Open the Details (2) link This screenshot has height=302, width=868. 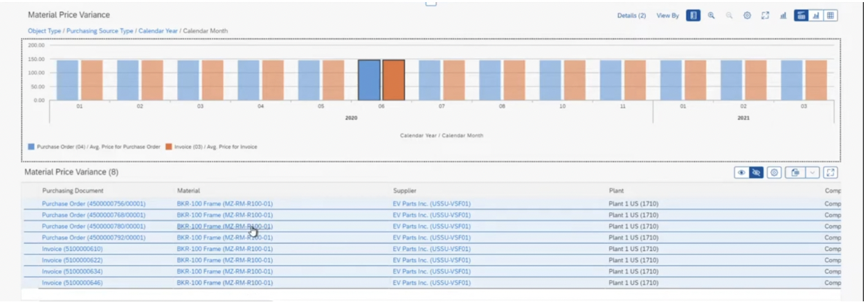(631, 15)
